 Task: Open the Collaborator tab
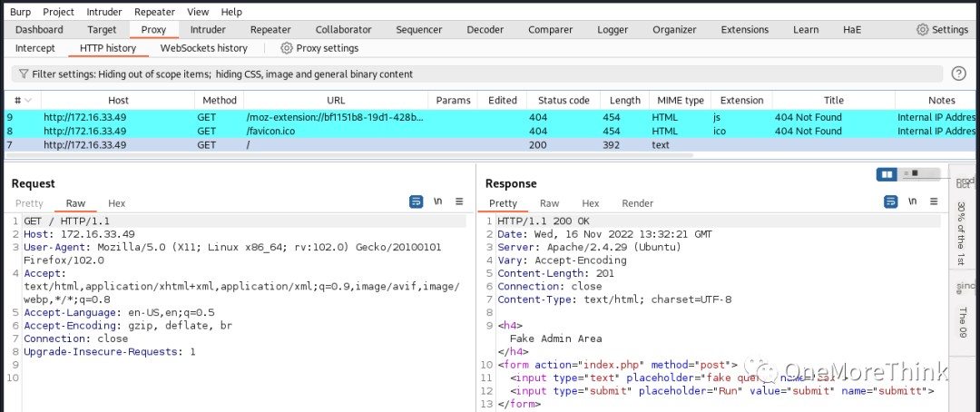(x=343, y=29)
